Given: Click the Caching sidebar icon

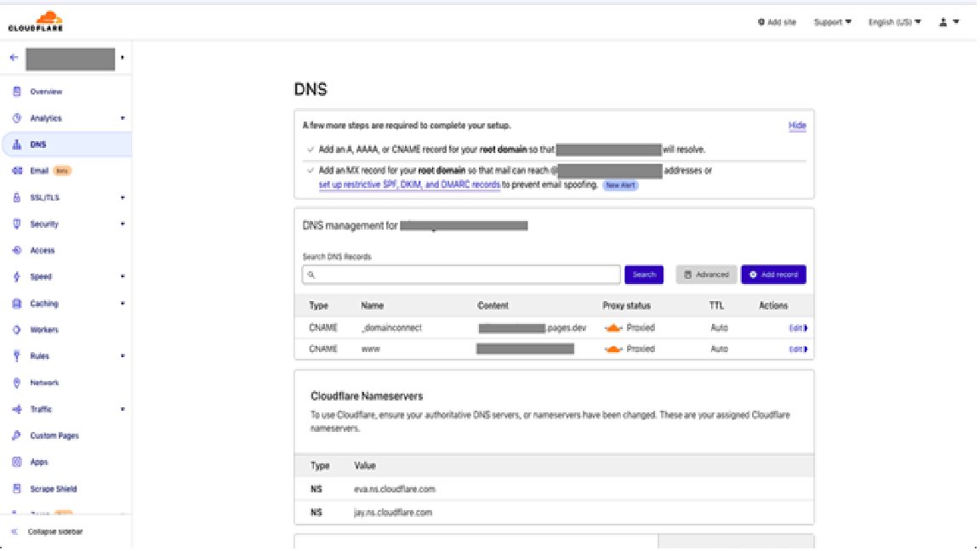Looking at the screenshot, I should (17, 304).
